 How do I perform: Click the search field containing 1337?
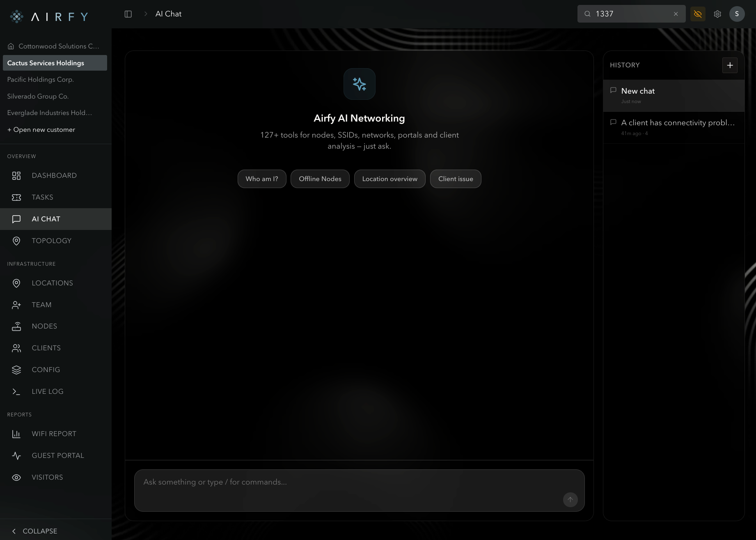coord(632,14)
